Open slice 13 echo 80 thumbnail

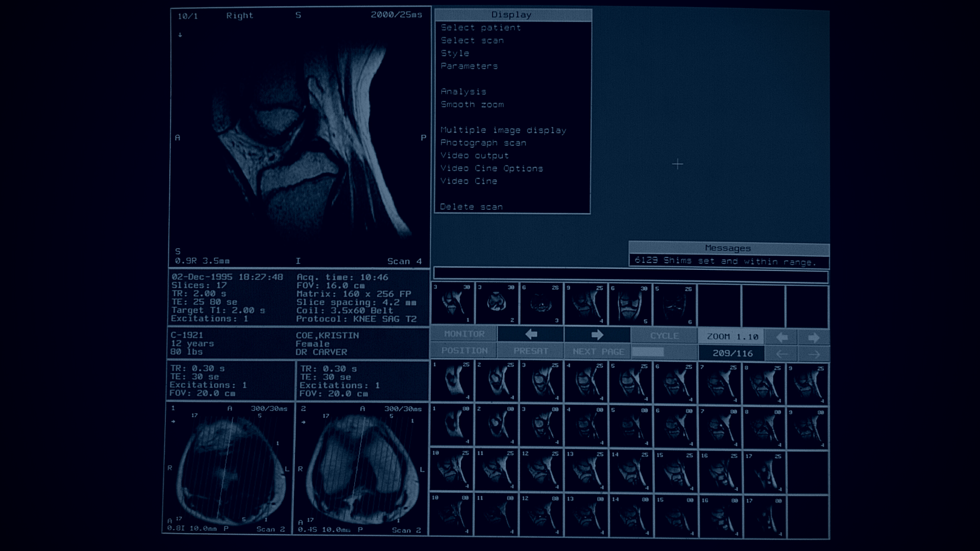pos(585,515)
